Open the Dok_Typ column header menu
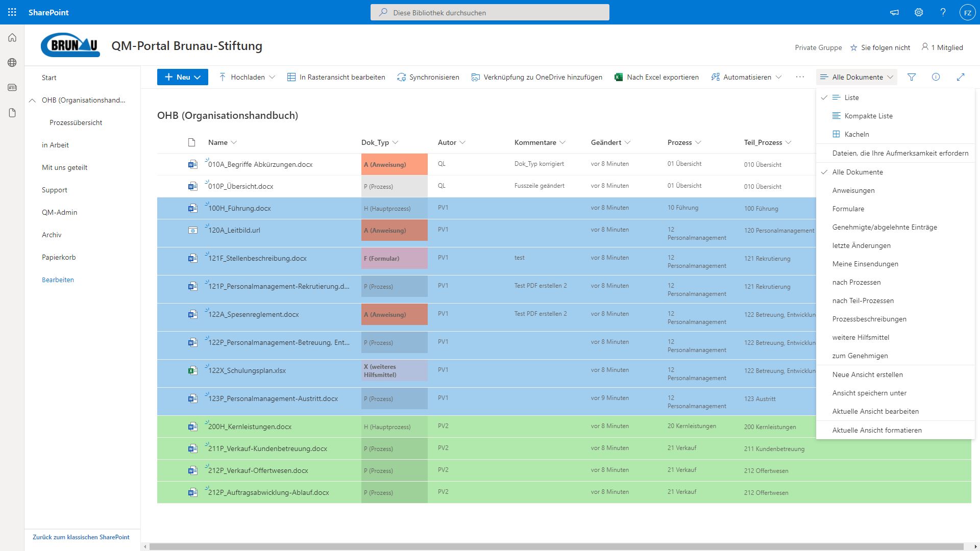This screenshot has width=980, height=551. [380, 142]
